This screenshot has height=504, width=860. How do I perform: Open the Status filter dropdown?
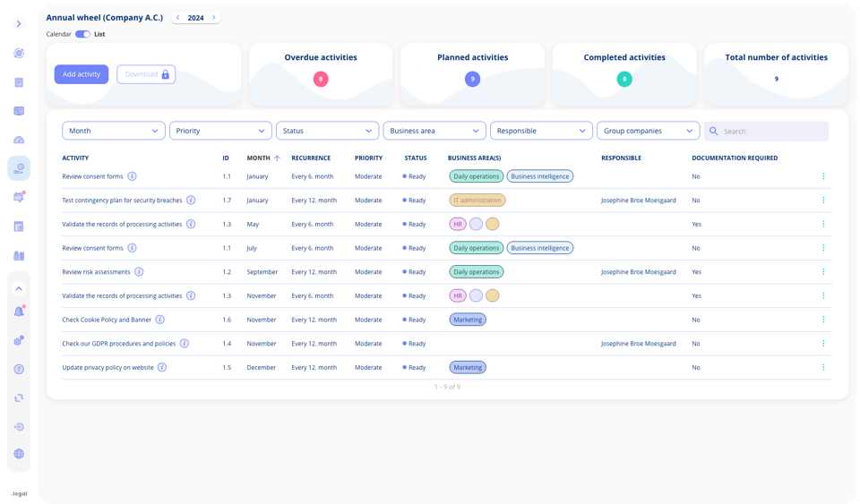click(328, 131)
